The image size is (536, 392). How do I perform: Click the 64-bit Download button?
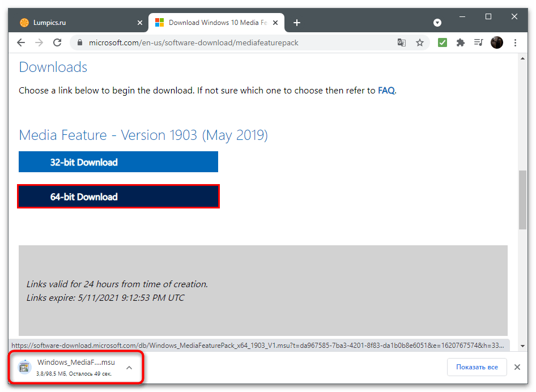click(118, 197)
